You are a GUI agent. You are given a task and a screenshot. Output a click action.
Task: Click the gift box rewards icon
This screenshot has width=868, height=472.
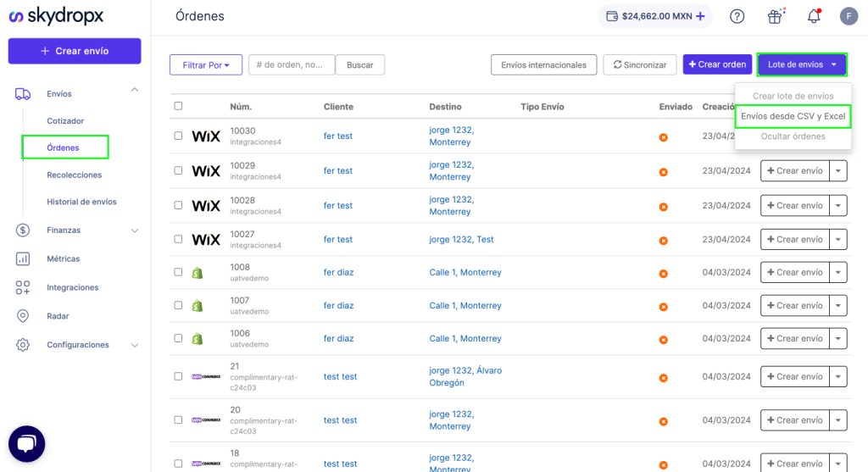click(775, 16)
